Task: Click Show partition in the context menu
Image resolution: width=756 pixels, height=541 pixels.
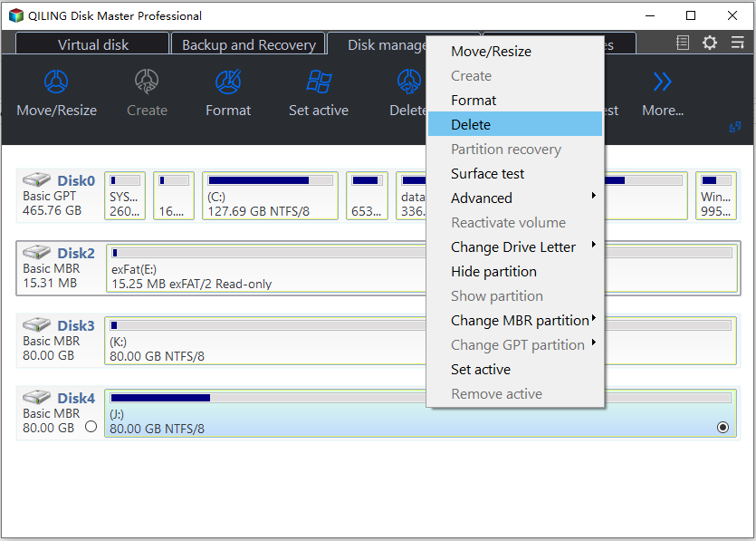Action: 515,295
